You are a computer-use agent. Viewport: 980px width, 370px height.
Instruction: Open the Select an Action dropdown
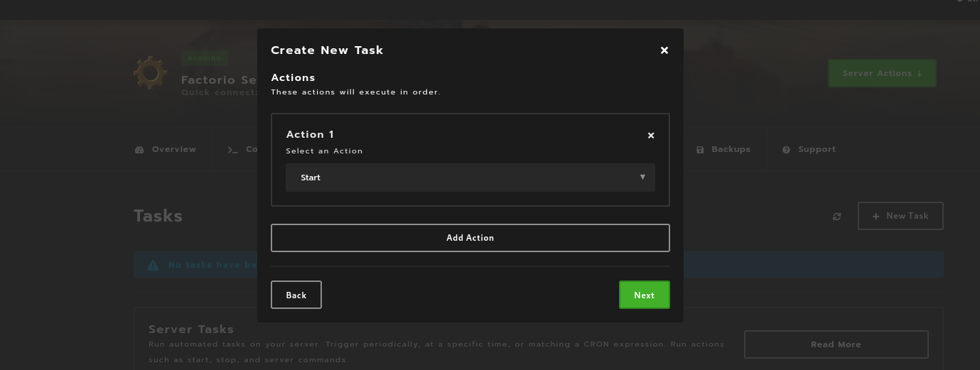470,178
